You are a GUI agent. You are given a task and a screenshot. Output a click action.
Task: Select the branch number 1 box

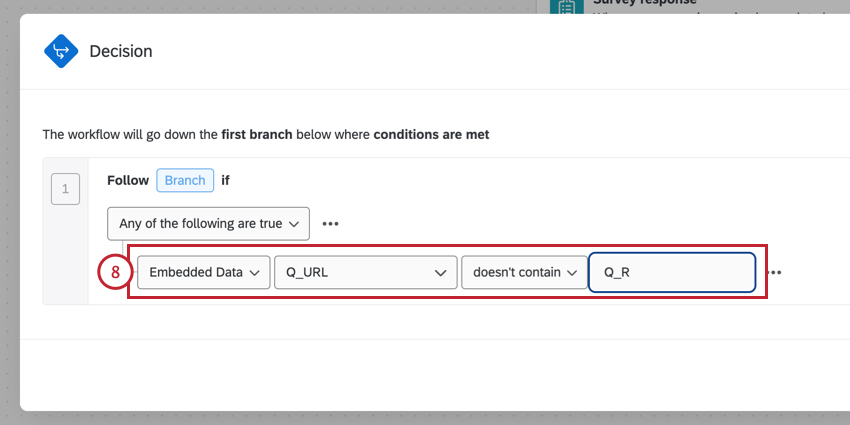65,188
